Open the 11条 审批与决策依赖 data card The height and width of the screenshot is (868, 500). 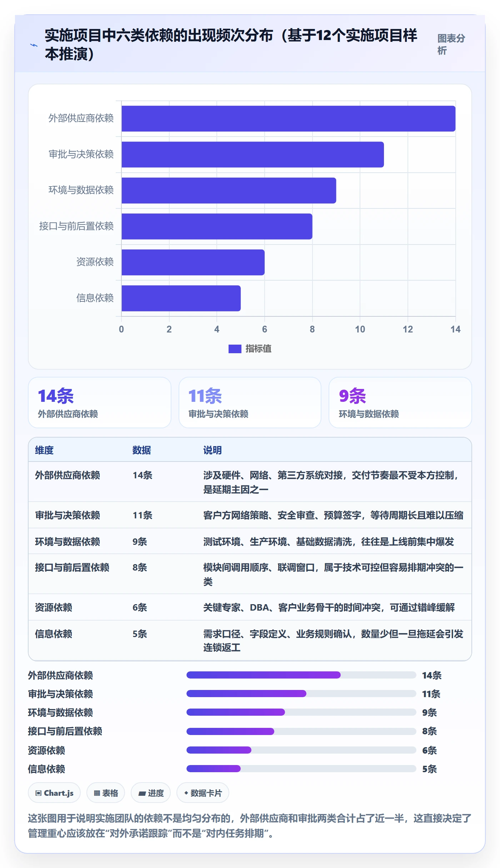pyautogui.click(x=250, y=403)
